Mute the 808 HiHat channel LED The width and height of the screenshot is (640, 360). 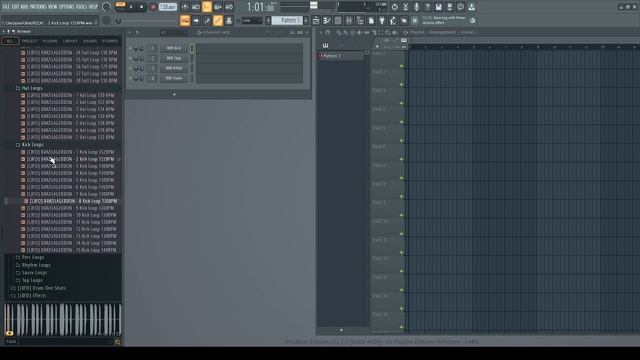click(x=131, y=68)
